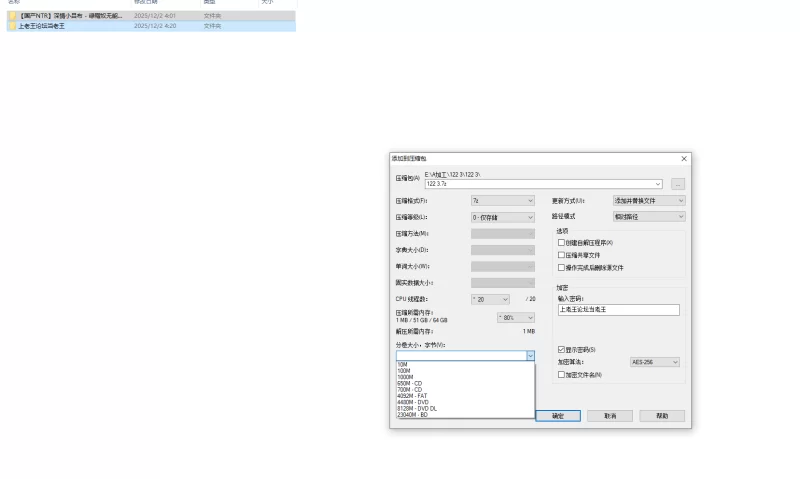Choose '650M - CD' volume size option
This screenshot has height=479, width=800.
pos(465,384)
